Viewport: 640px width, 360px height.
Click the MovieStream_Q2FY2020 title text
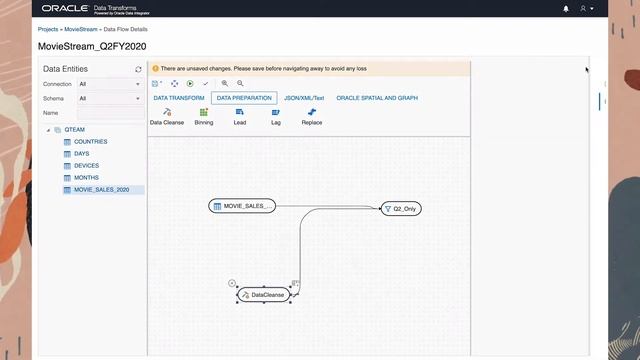tap(92, 47)
